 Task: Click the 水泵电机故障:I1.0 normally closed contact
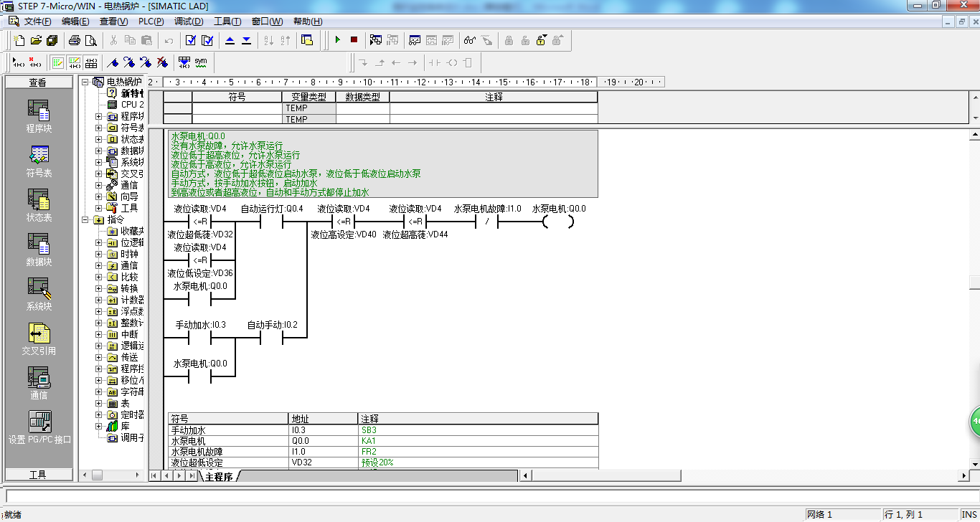pos(487,222)
